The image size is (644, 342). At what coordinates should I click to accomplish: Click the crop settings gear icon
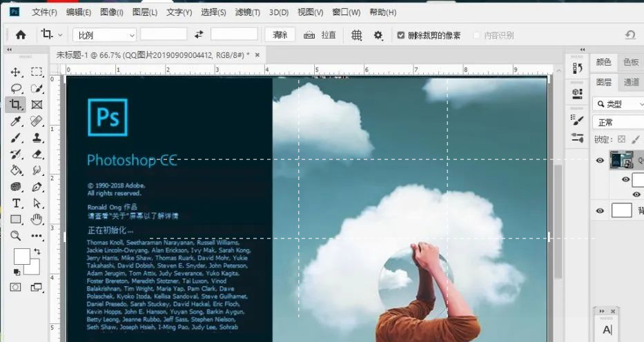pyautogui.click(x=378, y=35)
